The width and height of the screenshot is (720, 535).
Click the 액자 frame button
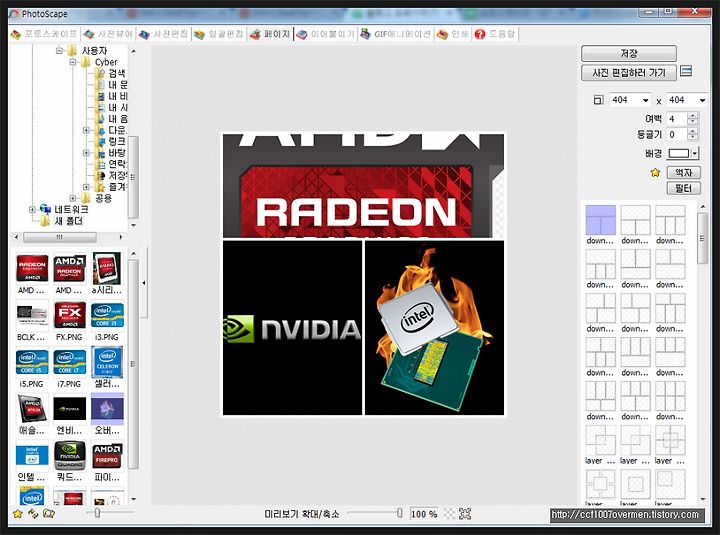click(683, 173)
